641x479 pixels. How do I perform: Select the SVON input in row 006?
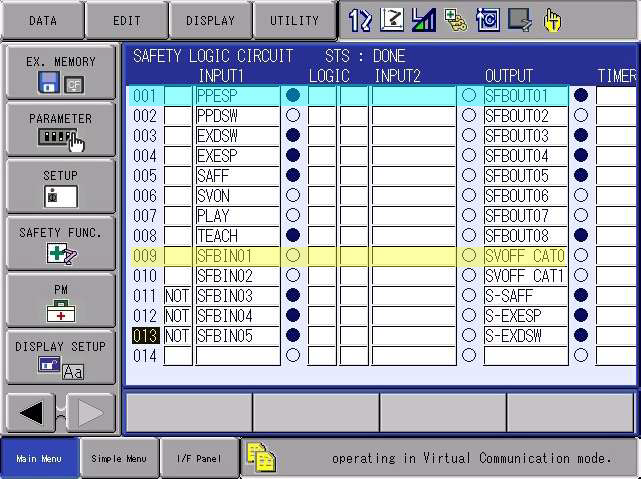point(238,196)
